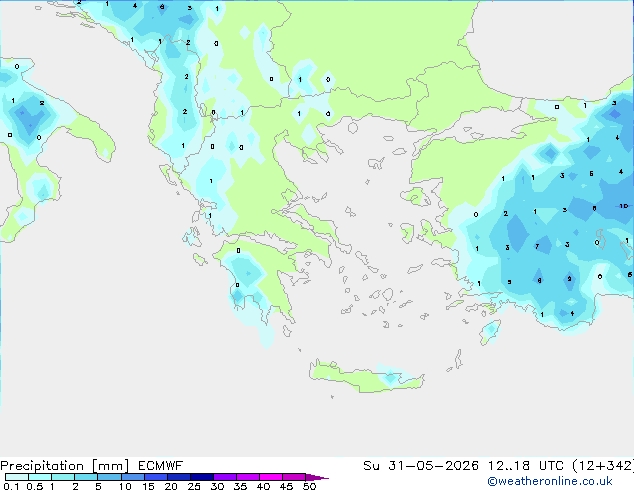Viewport: 634px width, 490px height.
Task: Click the "7" precipitation value over Turkey
Action: [537, 246]
